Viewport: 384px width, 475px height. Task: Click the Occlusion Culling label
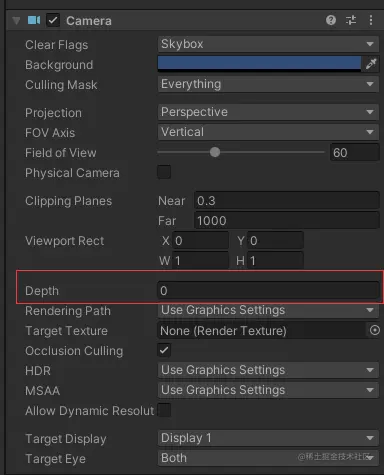(74, 351)
